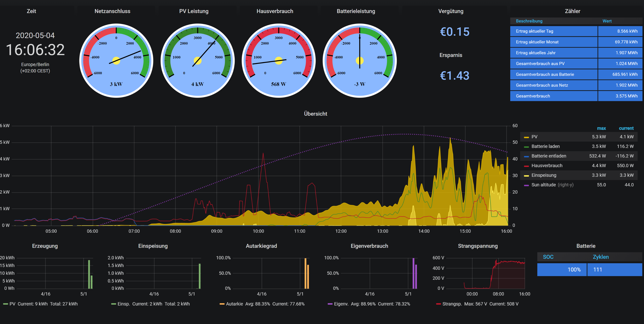The image size is (644, 324).
Task: Click Eigenv. legend entry below chart
Action: (341, 304)
